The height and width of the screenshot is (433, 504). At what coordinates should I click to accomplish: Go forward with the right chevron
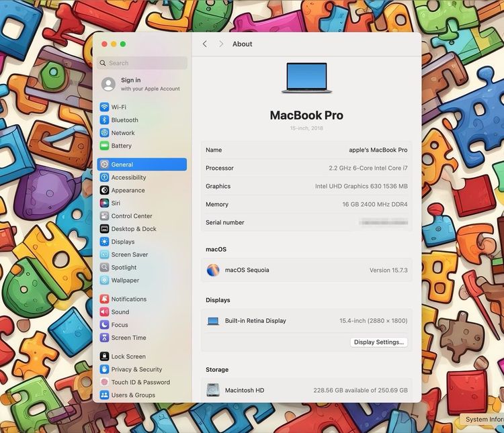pos(221,44)
